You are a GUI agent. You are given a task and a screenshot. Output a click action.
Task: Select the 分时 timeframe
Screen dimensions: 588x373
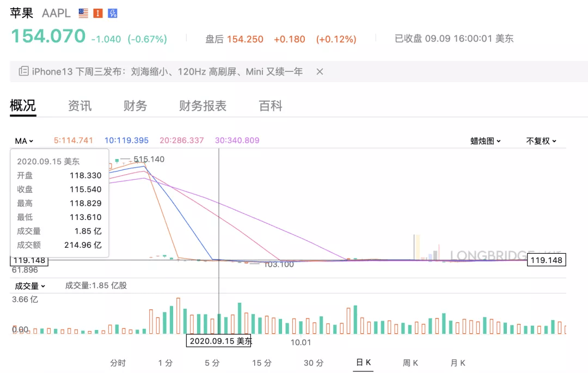118,363
